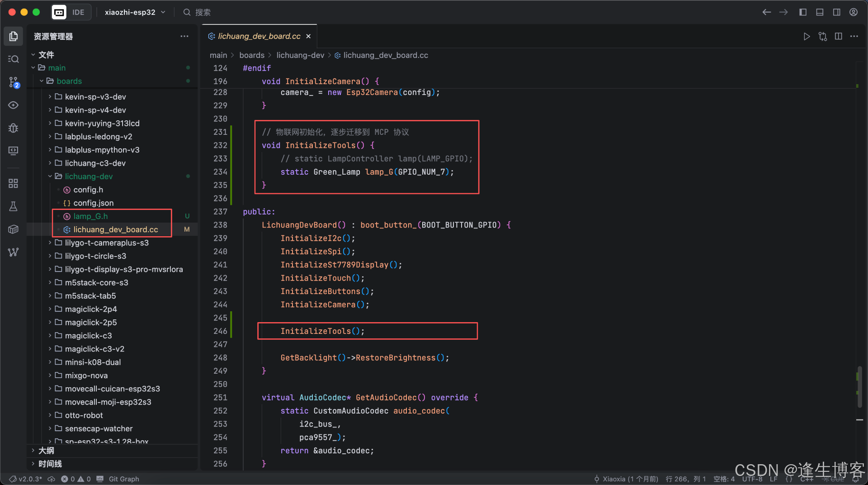868x485 pixels.
Task: Open Explorer panel more actions ellipsis
Action: (x=184, y=36)
